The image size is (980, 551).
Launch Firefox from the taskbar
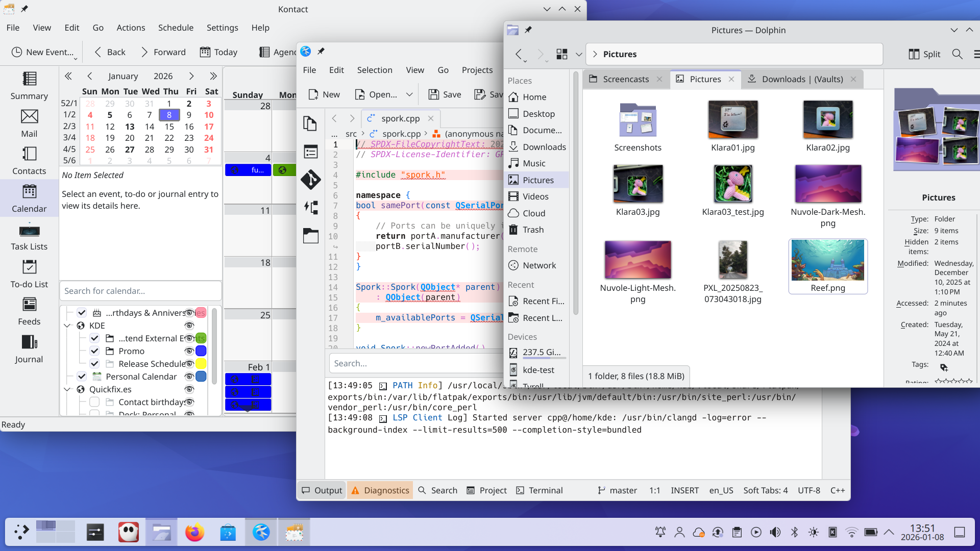point(194,533)
